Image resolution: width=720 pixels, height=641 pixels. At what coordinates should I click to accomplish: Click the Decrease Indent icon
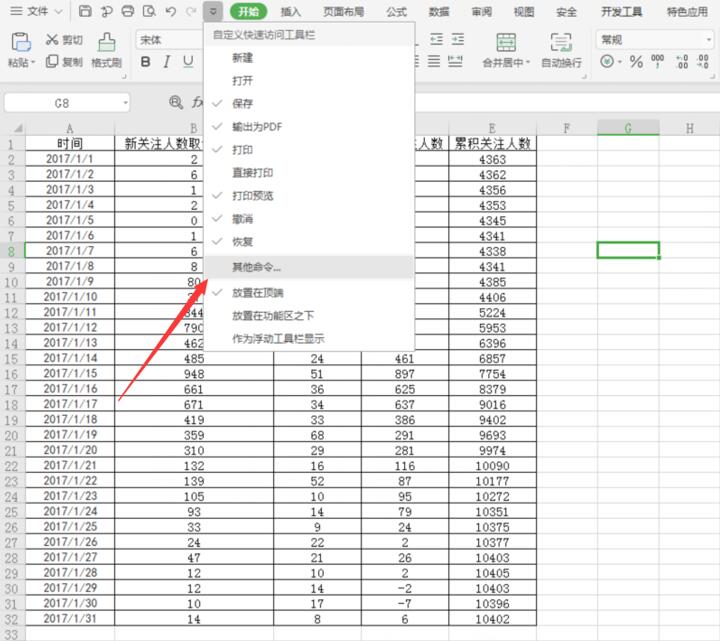[436, 39]
